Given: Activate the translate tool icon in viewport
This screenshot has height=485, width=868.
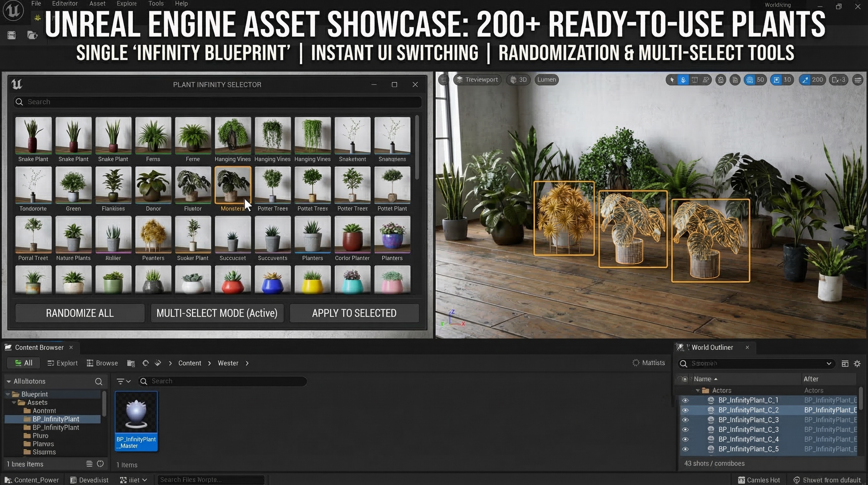Looking at the screenshot, I should [683, 80].
